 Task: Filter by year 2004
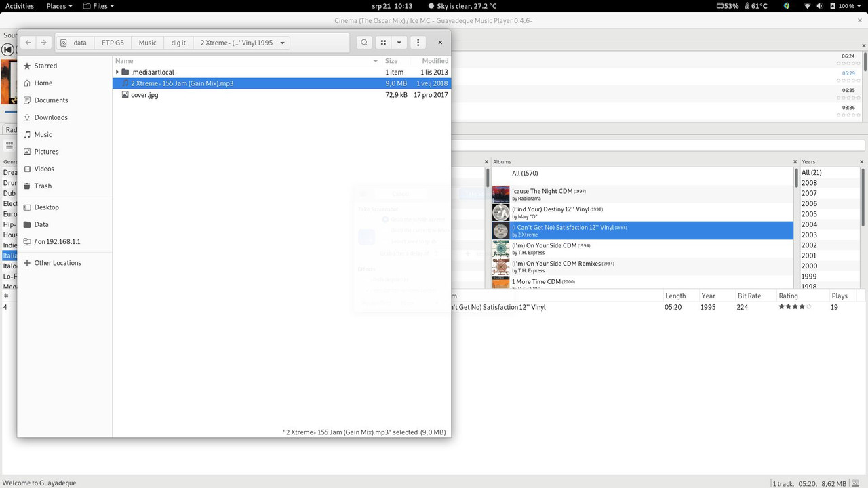click(830, 224)
